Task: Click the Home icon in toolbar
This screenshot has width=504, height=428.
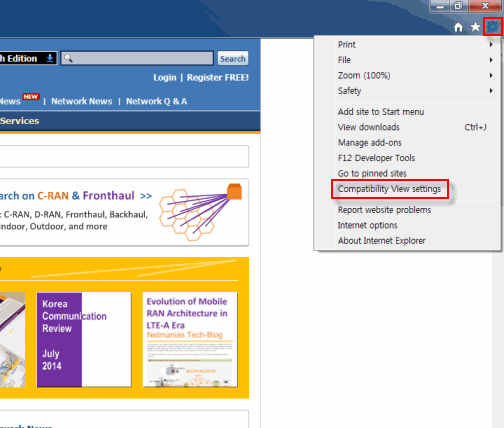Action: [458, 27]
